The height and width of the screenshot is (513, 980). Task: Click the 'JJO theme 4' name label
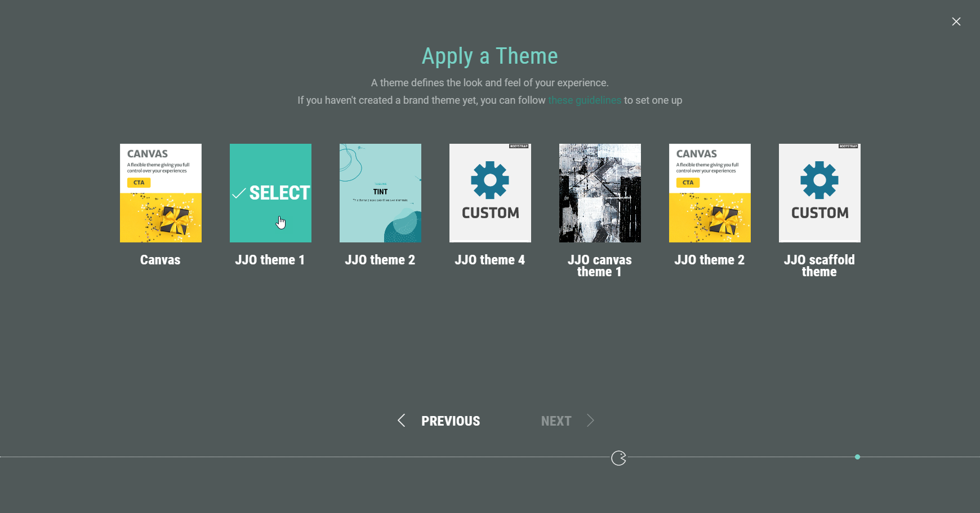tap(490, 260)
